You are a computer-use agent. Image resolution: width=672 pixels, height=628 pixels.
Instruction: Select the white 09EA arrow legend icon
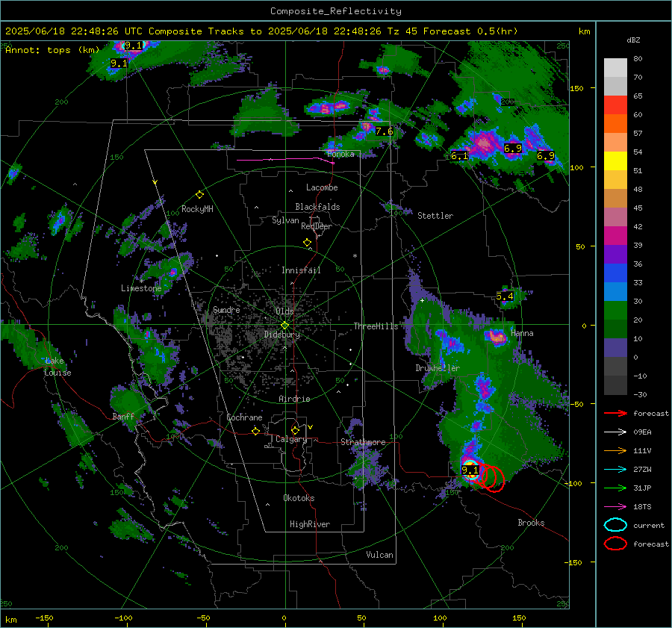(615, 432)
